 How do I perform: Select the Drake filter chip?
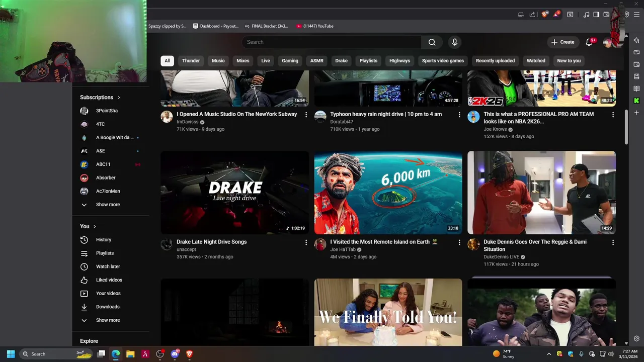coord(342,61)
